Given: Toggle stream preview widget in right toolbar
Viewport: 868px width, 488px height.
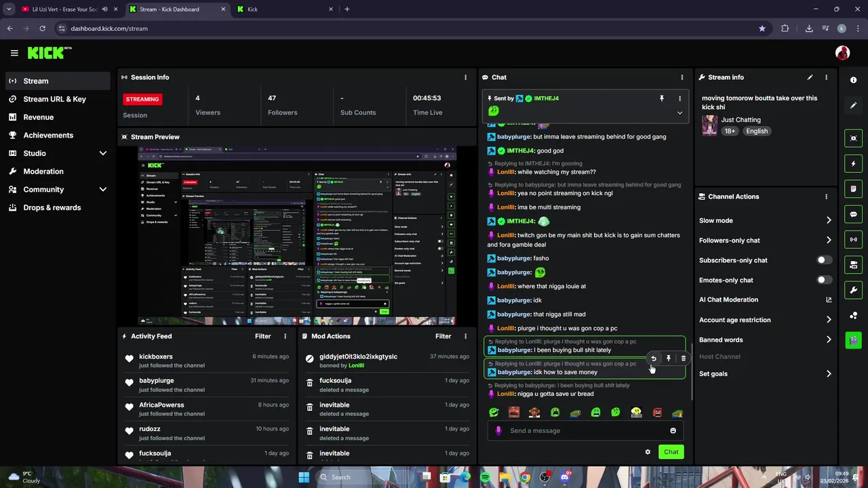Looking at the screenshot, I should pyautogui.click(x=854, y=138).
